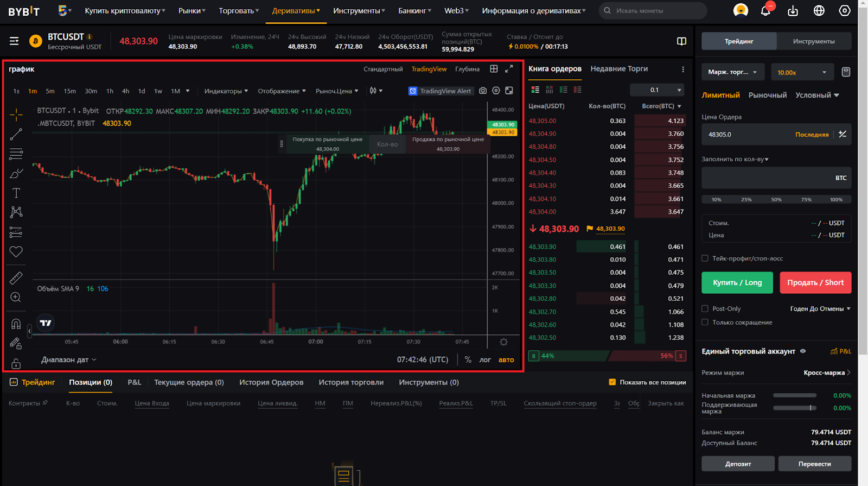Open the Order History tab
Viewport: 868px width, 486px height.
pyautogui.click(x=271, y=382)
